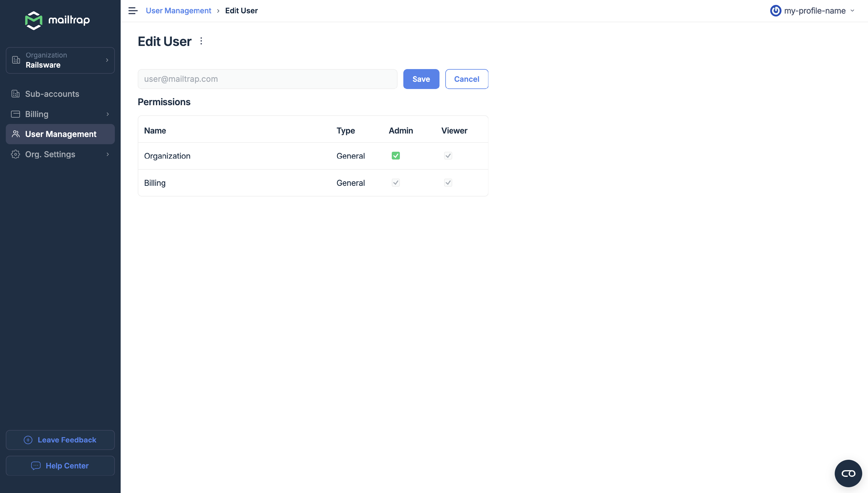Click the Sub-accounts building icon
This screenshot has width=868, height=493.
(16, 94)
